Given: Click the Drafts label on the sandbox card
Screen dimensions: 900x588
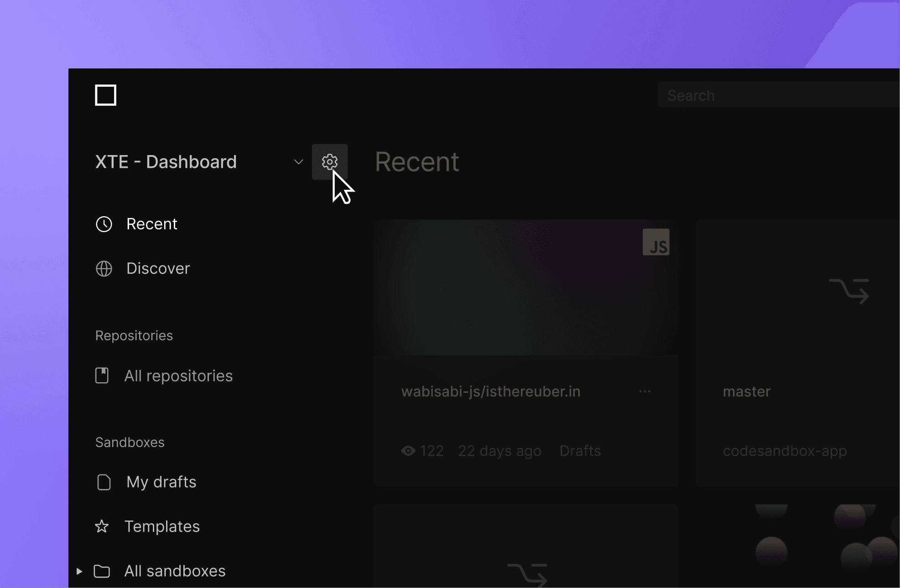Looking at the screenshot, I should click(580, 451).
